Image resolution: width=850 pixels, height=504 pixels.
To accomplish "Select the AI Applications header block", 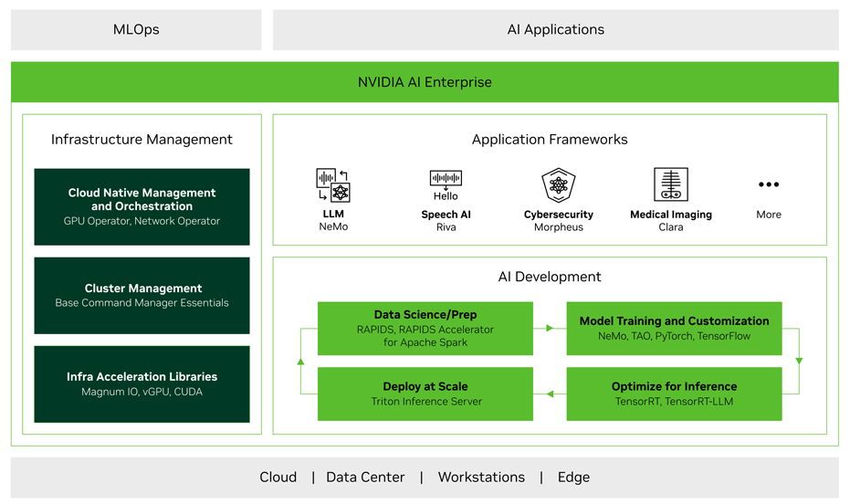I will point(556,30).
